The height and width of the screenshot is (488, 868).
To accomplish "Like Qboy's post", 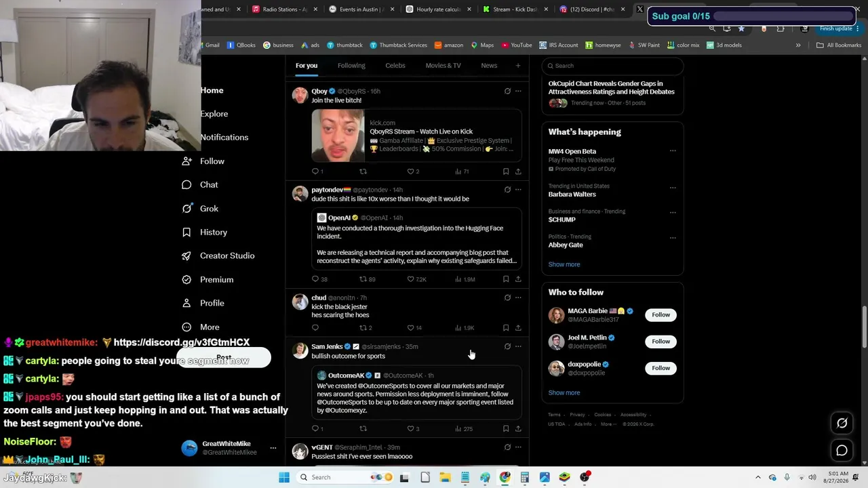I will point(412,171).
